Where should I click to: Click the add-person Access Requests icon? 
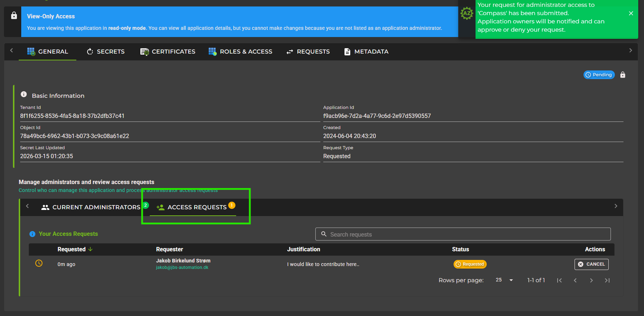coord(161,207)
